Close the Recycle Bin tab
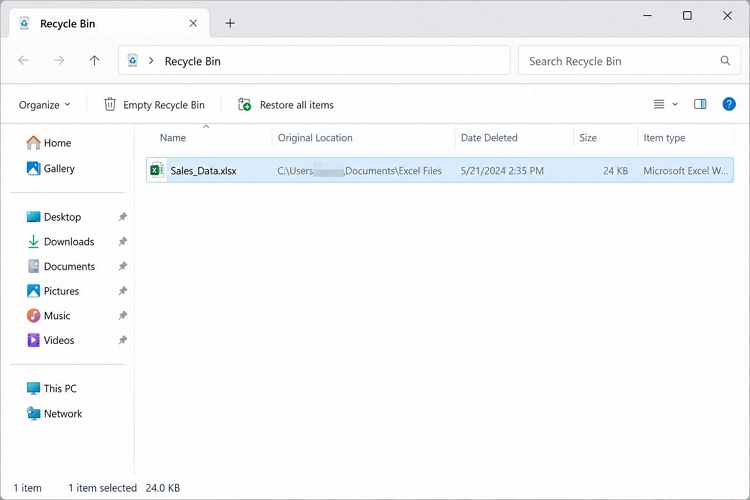This screenshot has height=500, width=750. (193, 23)
